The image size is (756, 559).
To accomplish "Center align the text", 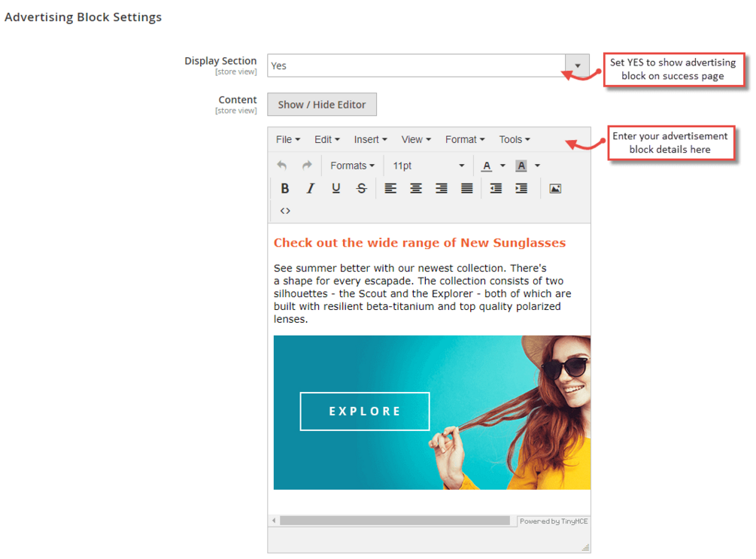I will (416, 189).
